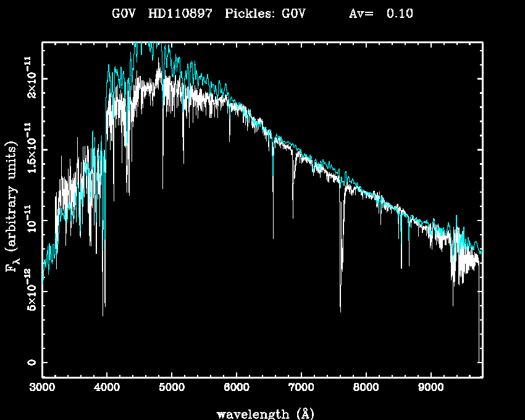Click the 6000 label on the x-axis

pos(237,388)
